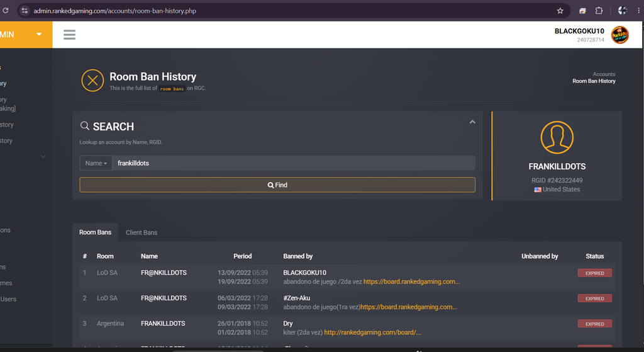Switch to the Client Bans tab
Screen dimensions: 644x352
click(x=142, y=233)
